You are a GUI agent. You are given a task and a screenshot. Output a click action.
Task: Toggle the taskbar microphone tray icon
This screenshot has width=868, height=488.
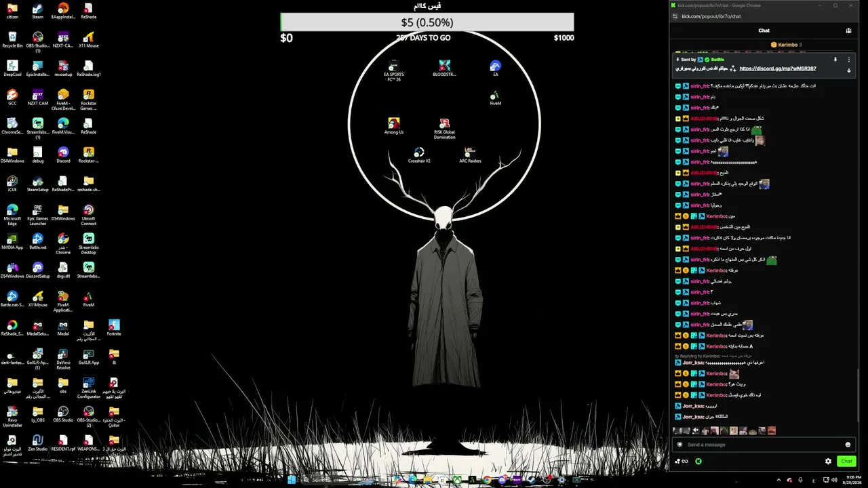[x=801, y=480]
